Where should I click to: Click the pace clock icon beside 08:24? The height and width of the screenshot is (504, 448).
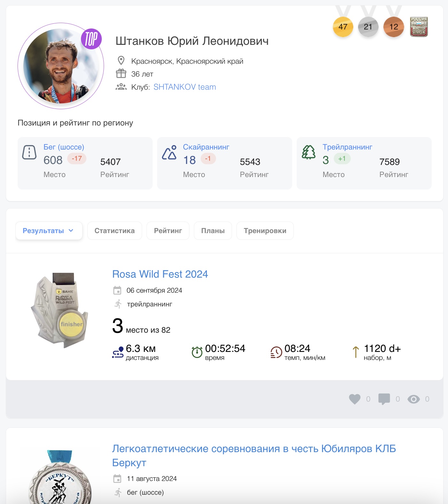coord(276,352)
